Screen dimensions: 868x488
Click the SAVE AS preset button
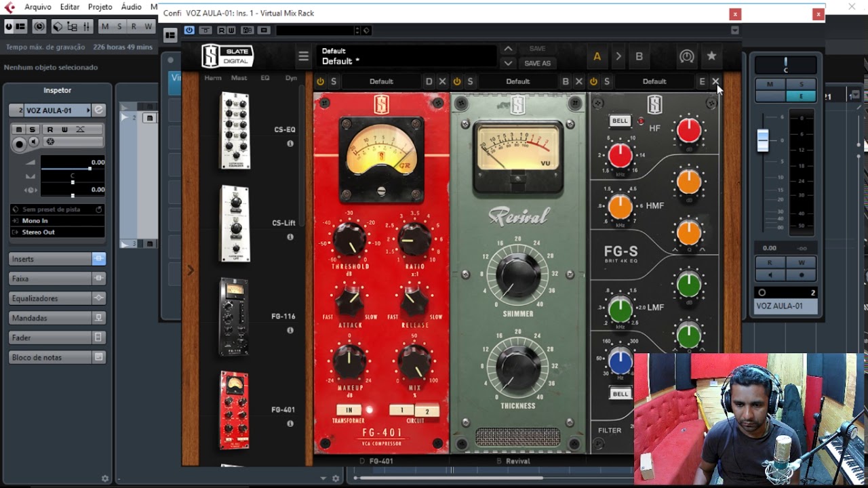[538, 63]
